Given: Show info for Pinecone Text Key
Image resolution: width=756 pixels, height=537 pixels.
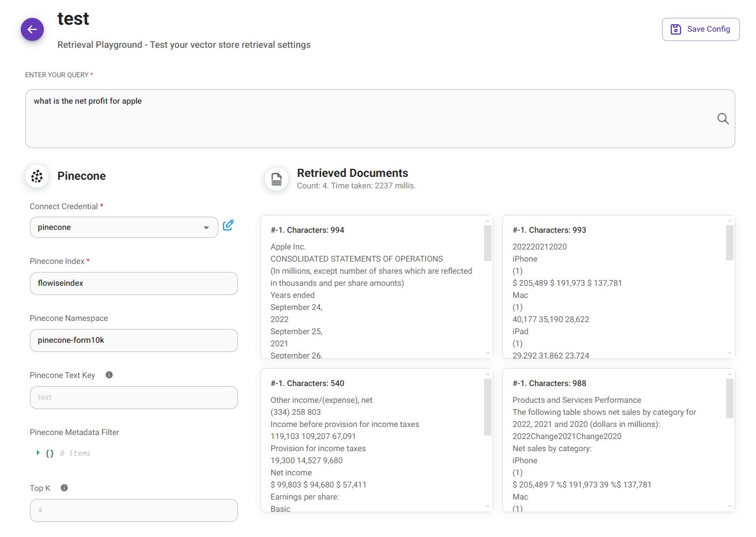Looking at the screenshot, I should pyautogui.click(x=109, y=375).
